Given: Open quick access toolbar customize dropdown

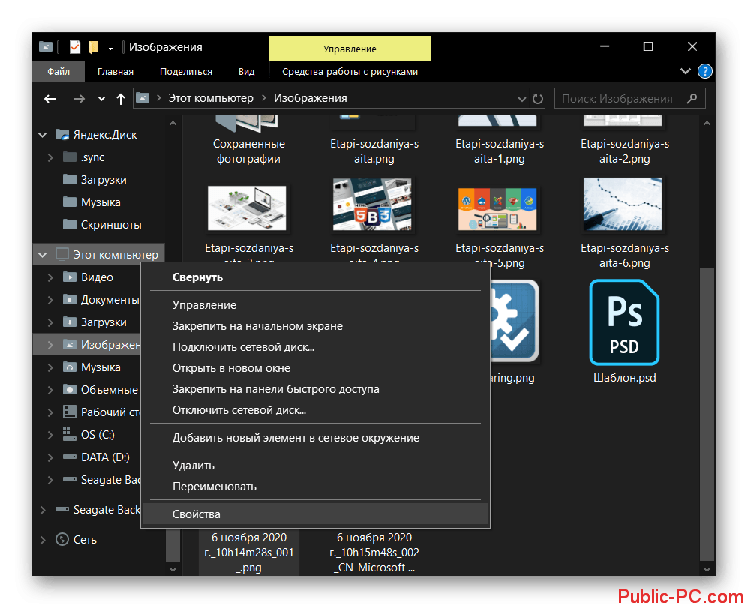Looking at the screenshot, I should pyautogui.click(x=111, y=48).
